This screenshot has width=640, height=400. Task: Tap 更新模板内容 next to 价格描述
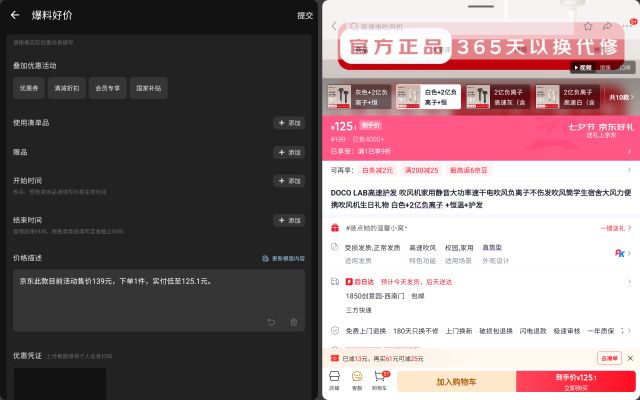tap(283, 258)
